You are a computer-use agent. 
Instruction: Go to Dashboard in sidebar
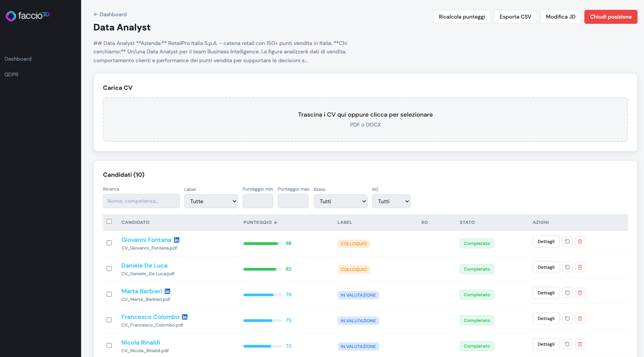click(18, 59)
